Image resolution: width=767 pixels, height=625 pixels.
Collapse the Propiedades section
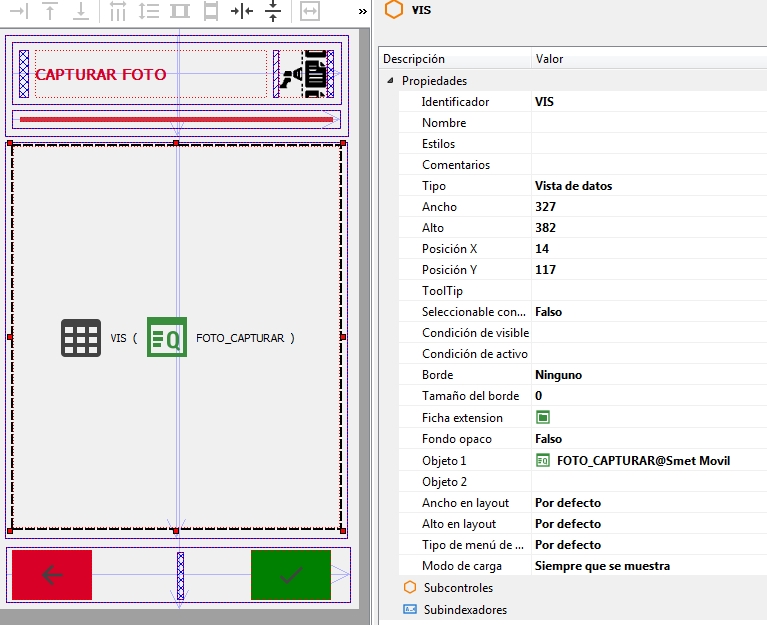(x=390, y=80)
